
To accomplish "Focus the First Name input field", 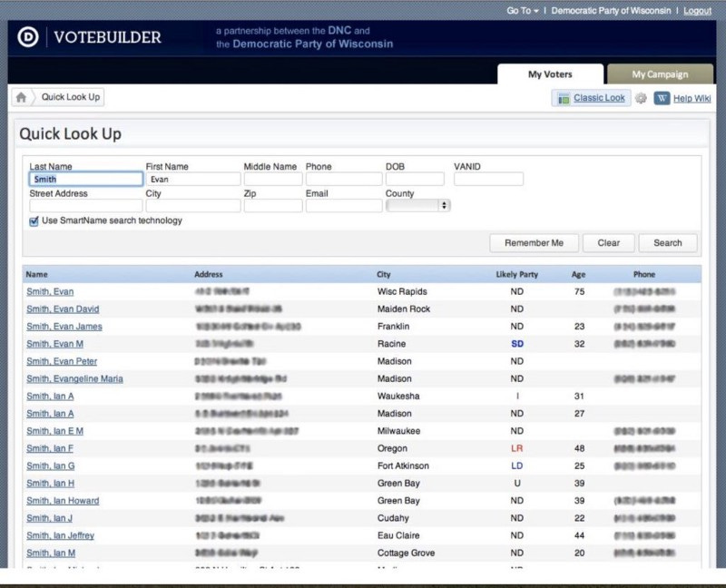I will click(x=193, y=179).
